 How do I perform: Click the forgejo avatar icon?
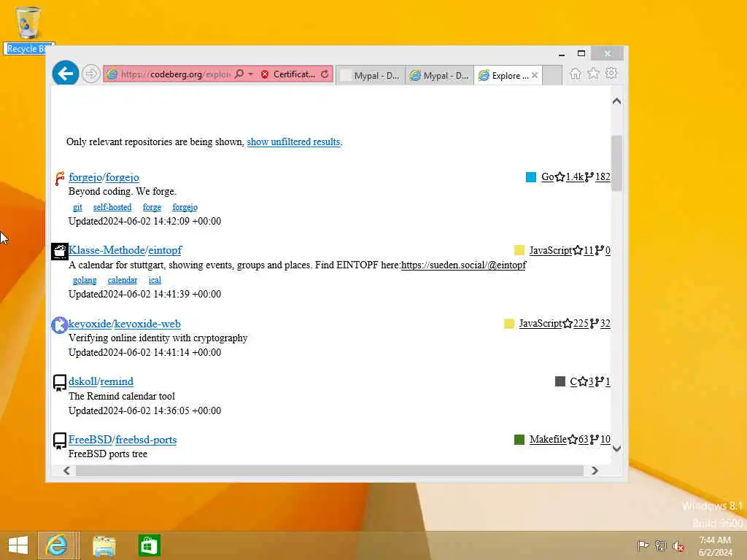60,178
